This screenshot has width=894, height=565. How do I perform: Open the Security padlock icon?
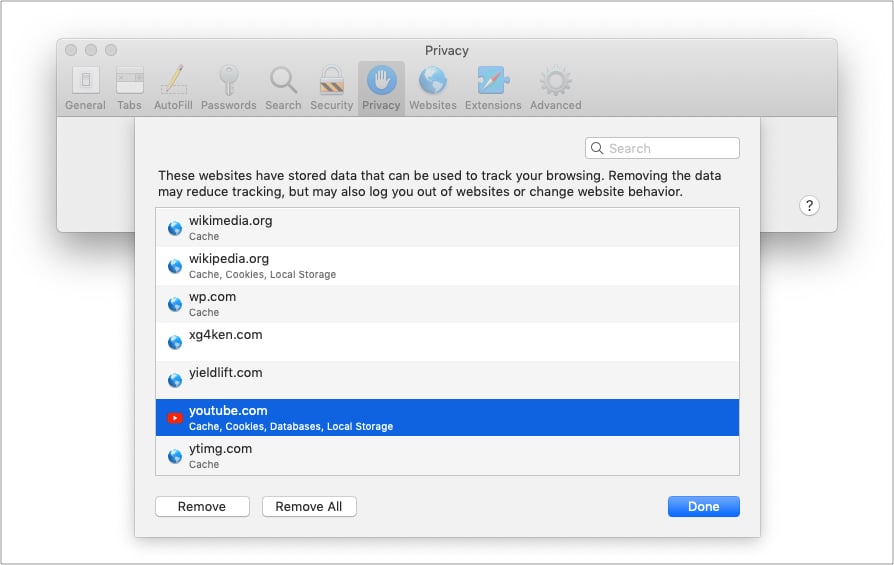pyautogui.click(x=331, y=80)
